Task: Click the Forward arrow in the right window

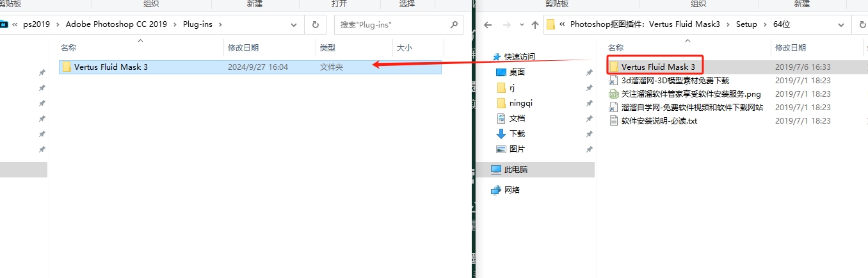Action: pos(506,25)
